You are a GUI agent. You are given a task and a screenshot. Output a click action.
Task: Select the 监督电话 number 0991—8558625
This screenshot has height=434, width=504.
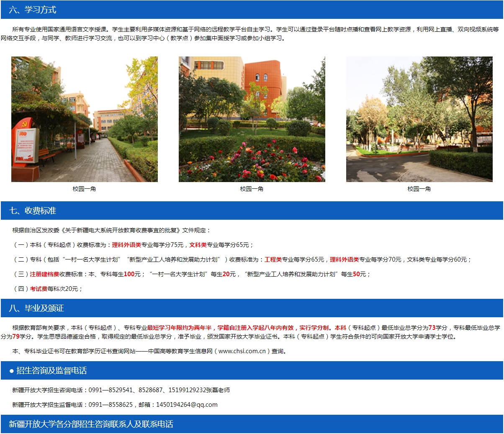tap(111, 405)
